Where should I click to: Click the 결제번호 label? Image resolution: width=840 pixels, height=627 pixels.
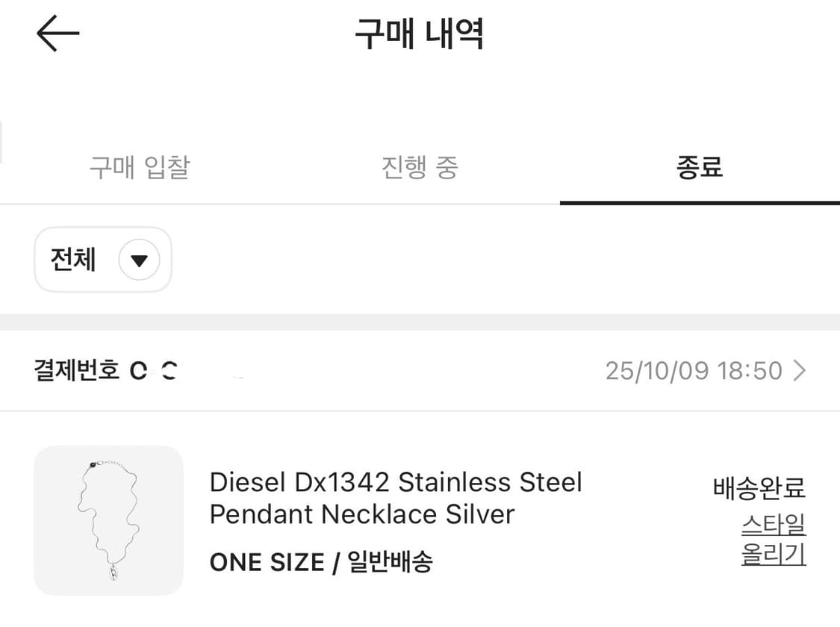tap(77, 371)
